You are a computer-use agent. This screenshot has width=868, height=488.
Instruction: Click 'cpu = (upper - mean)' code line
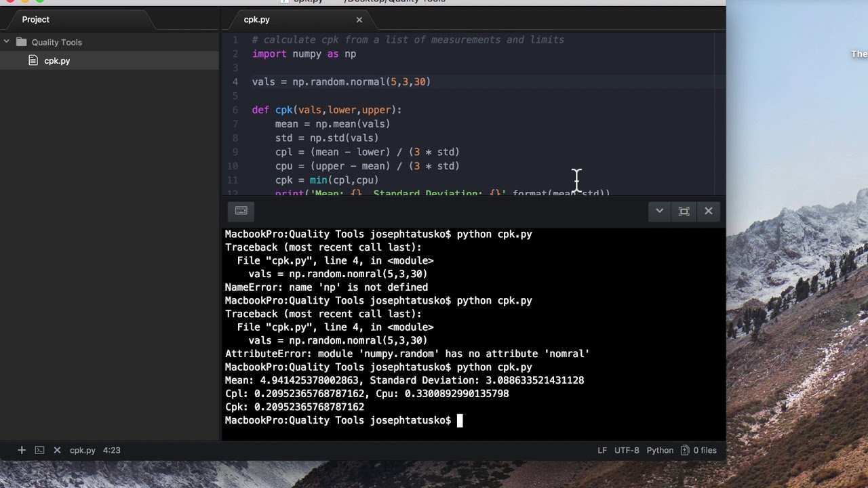367,166
